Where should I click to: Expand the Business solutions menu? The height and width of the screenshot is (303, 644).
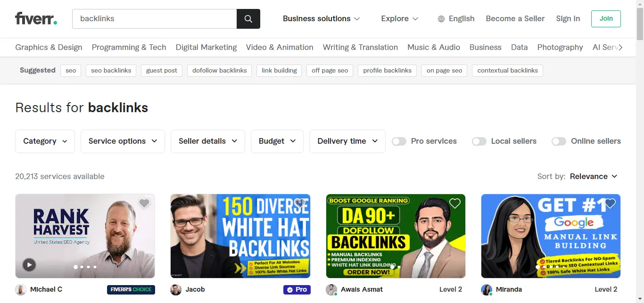coord(322,19)
